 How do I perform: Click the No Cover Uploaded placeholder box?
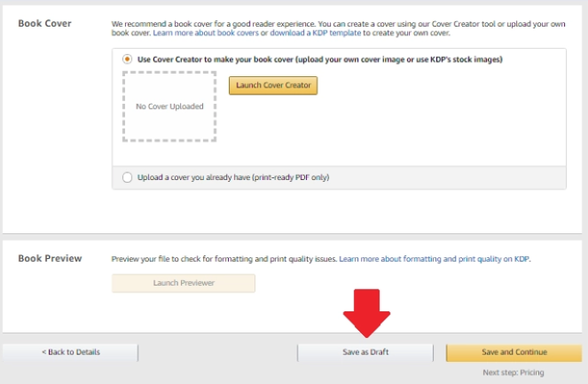click(x=169, y=106)
